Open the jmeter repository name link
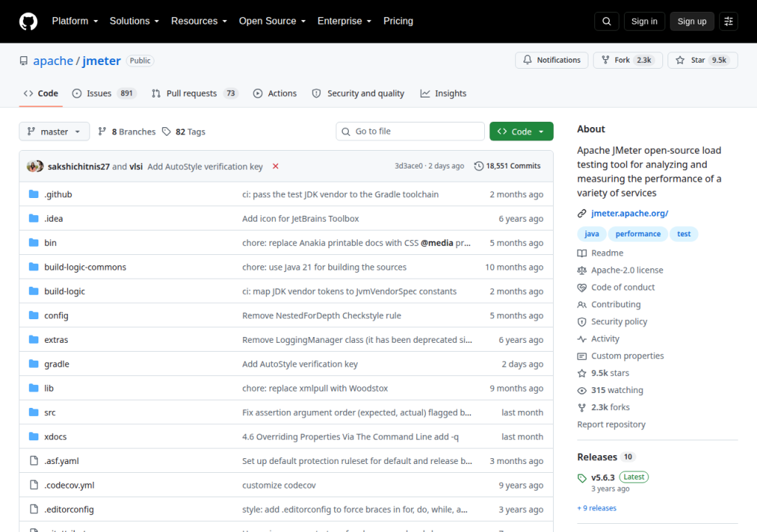The height and width of the screenshot is (532, 757). pos(101,61)
